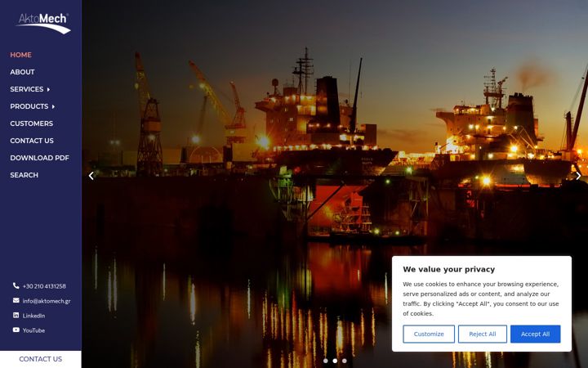This screenshot has width=588, height=368.
Task: Click the YouTube icon
Action: pyautogui.click(x=16, y=330)
